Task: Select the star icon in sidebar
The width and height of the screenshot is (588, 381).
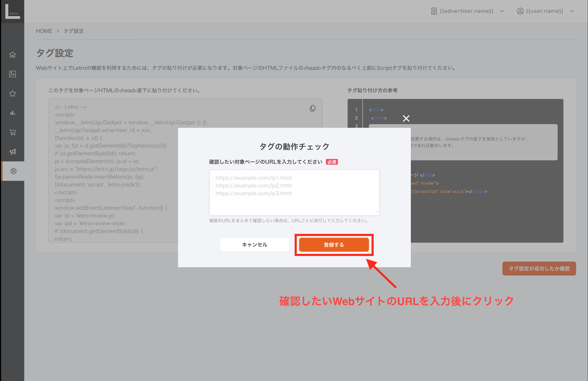Action: [13, 94]
